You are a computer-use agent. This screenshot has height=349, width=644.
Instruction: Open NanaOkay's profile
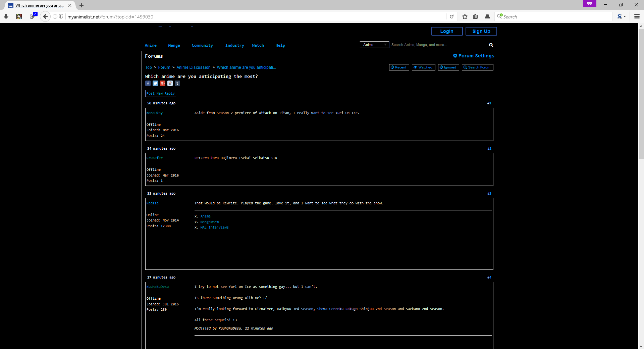point(154,113)
